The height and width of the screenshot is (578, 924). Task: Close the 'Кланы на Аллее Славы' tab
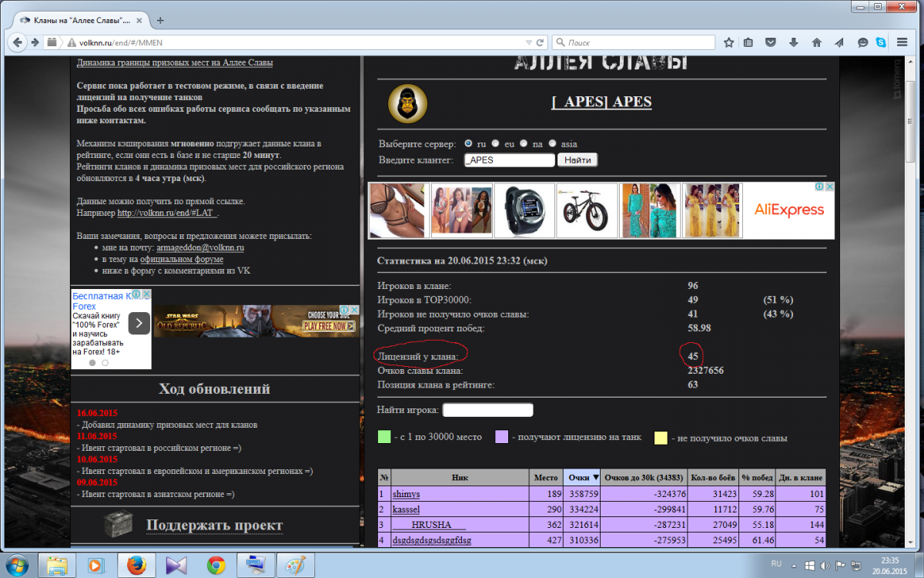point(141,19)
